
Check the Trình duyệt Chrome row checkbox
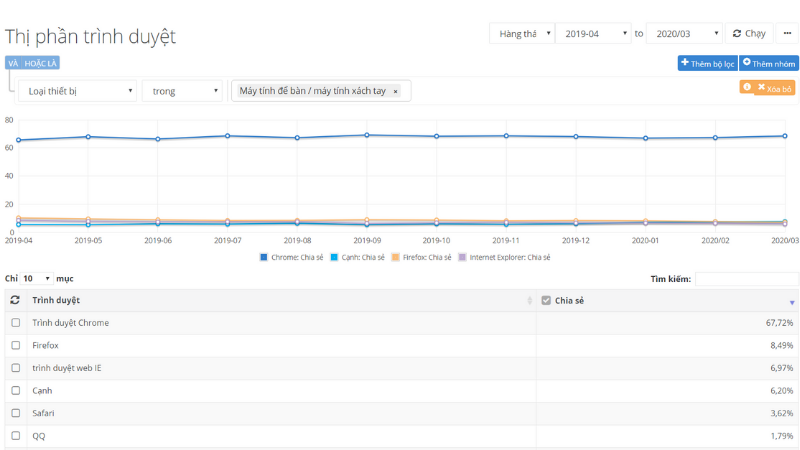(x=16, y=322)
